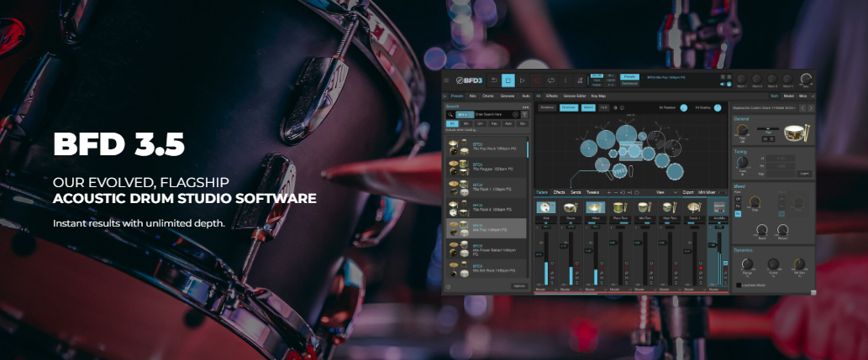
Task: Click the magnifier icon in Search
Action: click(x=450, y=114)
